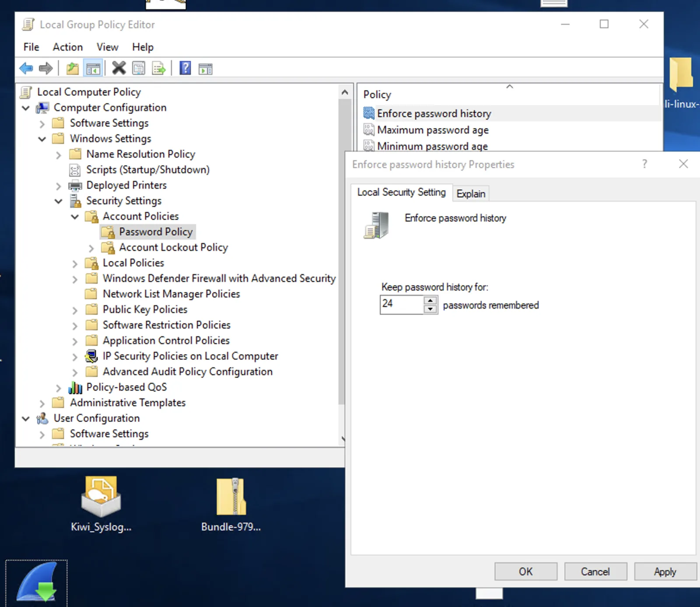Screen dimensions: 700x607
Task: Decrease passwords remembered with down spinner
Action: coord(430,309)
